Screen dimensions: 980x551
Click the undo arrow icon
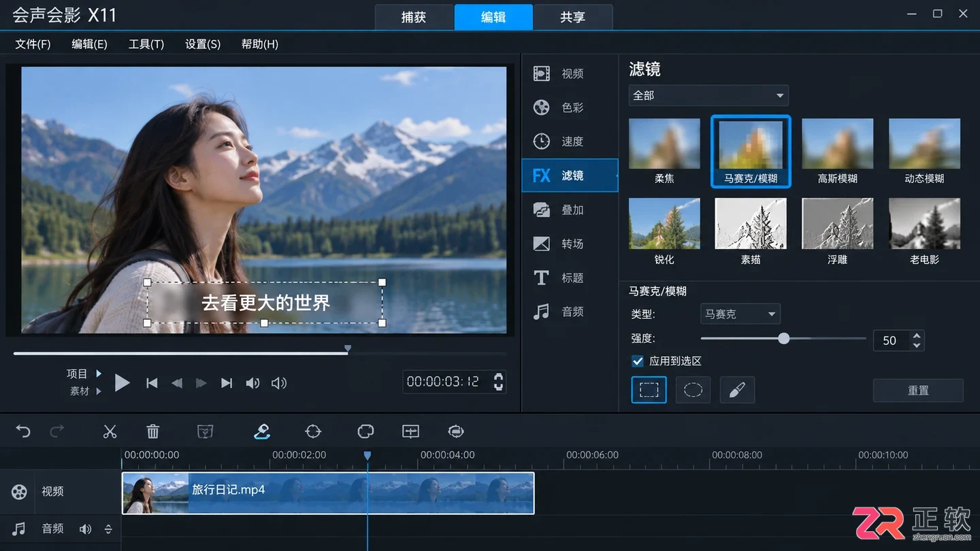click(23, 431)
